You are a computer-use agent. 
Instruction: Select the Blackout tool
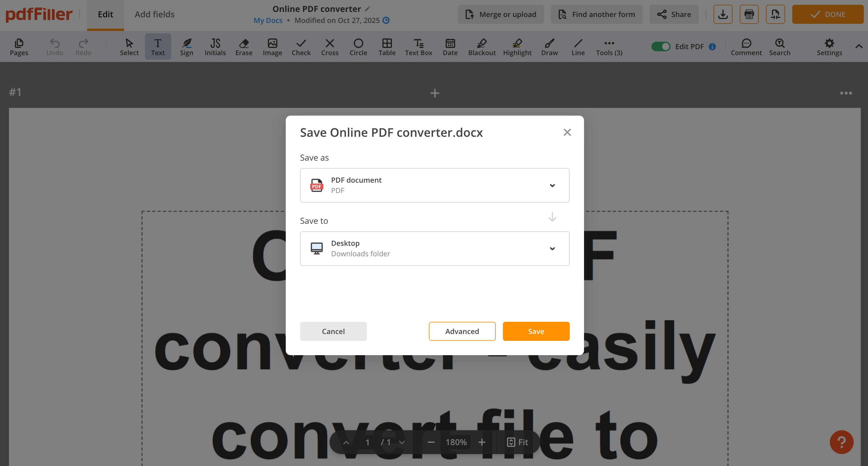481,47
